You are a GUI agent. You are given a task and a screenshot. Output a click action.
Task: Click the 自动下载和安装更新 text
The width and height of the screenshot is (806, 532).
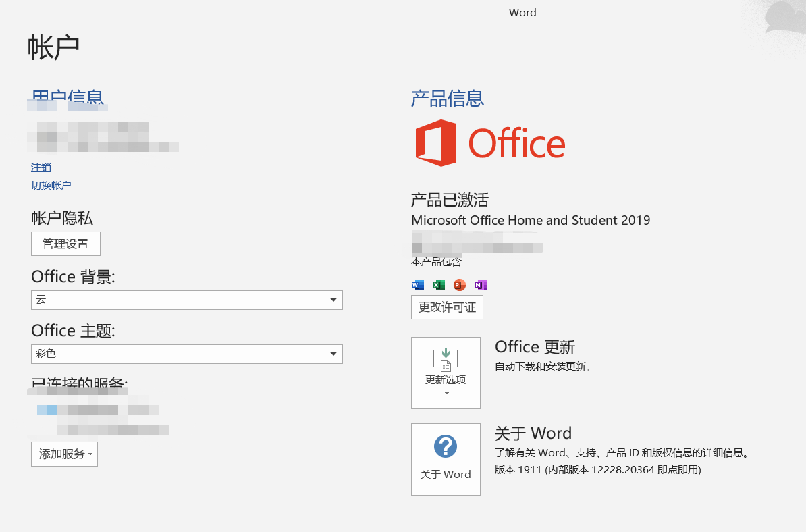click(x=543, y=367)
